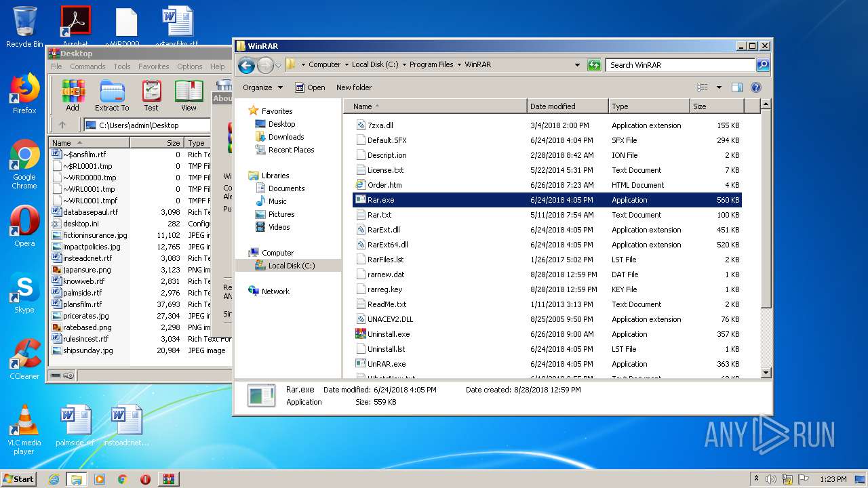The image size is (868, 488).
Task: Click the Back arrow in Explorer window
Action: (x=247, y=65)
